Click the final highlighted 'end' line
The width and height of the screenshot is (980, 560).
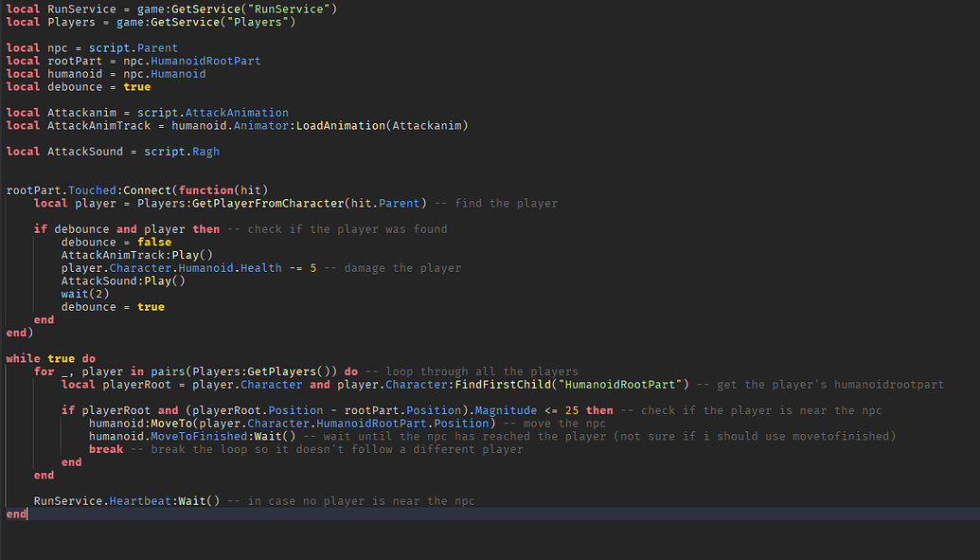coord(490,515)
